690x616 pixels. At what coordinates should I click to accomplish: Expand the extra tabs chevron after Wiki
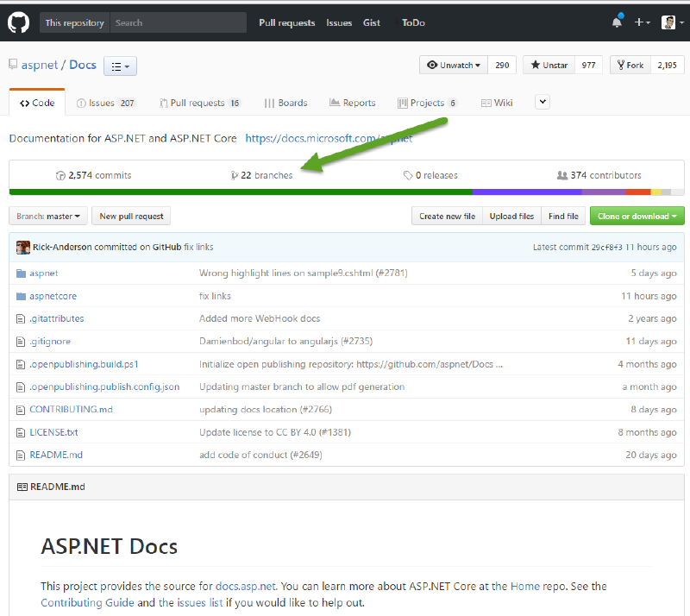point(543,102)
